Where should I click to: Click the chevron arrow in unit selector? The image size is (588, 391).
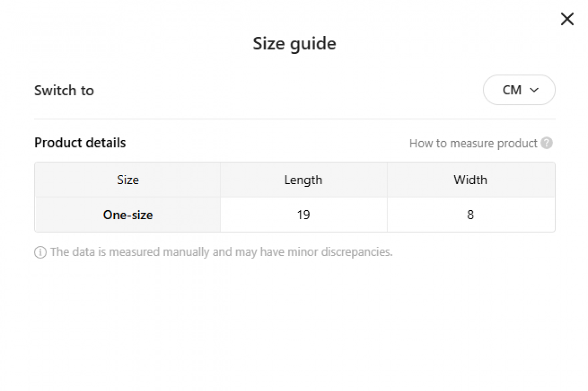[535, 90]
